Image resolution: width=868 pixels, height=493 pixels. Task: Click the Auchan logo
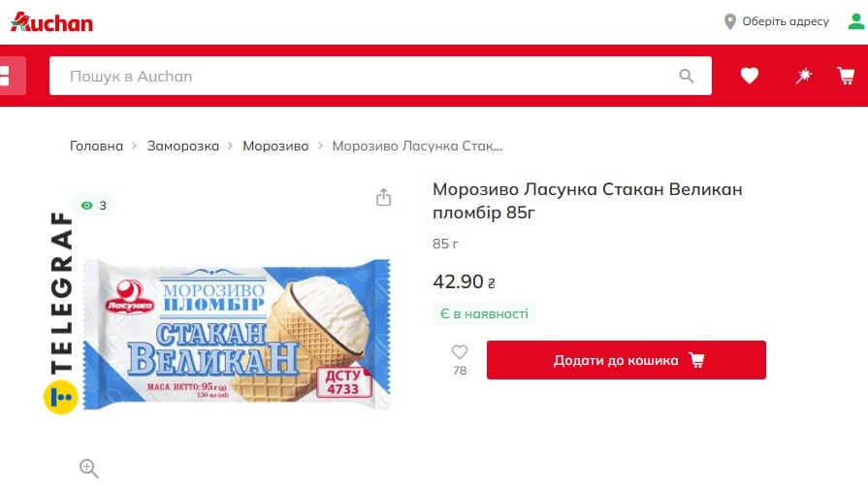click(x=51, y=22)
